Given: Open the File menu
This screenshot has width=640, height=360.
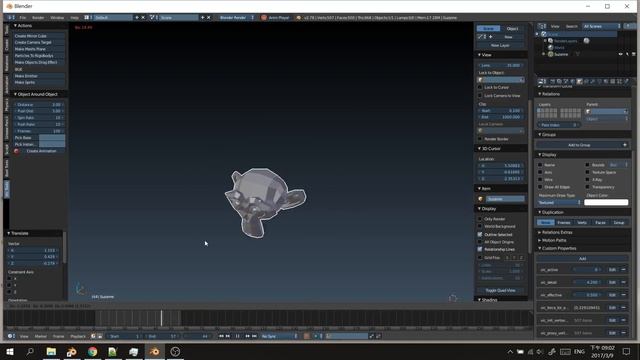Looking at the screenshot, I should pyautogui.click(x=22, y=18).
